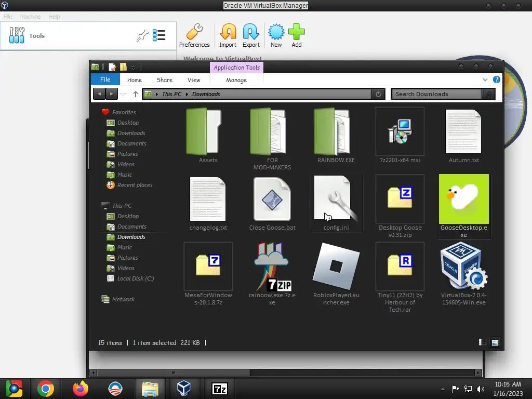Select the RobloxPlayerLauncher.exe file
The height and width of the screenshot is (399, 532).
pyautogui.click(x=336, y=274)
